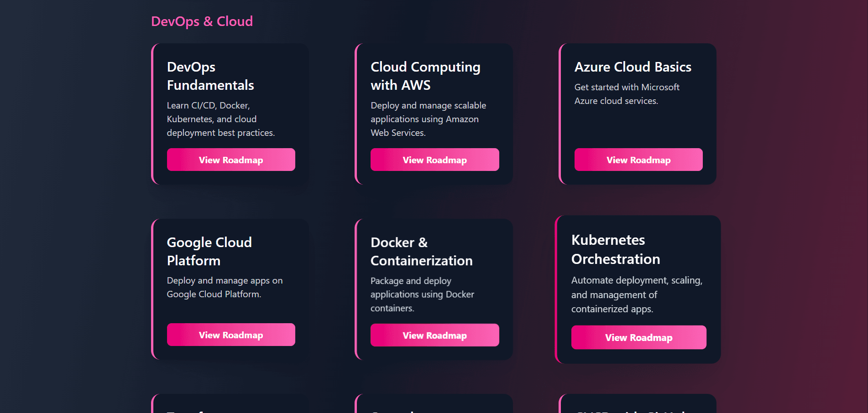Click the Kubernetes Orchestration title
868x413 pixels.
(616, 249)
